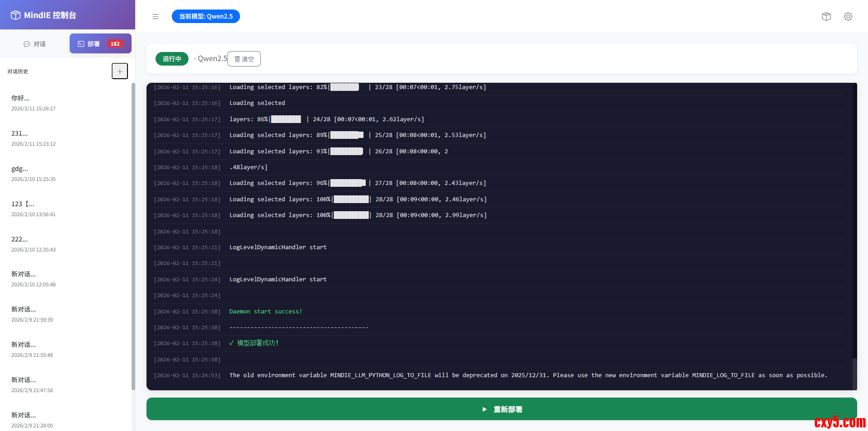The width and height of the screenshot is (868, 431).
Task: Click the 运行中 status badge
Action: click(172, 59)
